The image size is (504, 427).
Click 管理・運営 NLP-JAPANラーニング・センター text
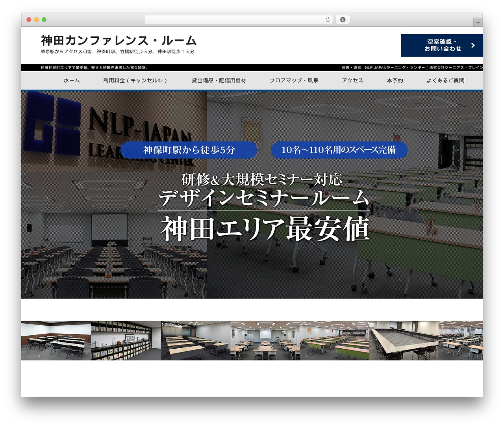pos(412,68)
